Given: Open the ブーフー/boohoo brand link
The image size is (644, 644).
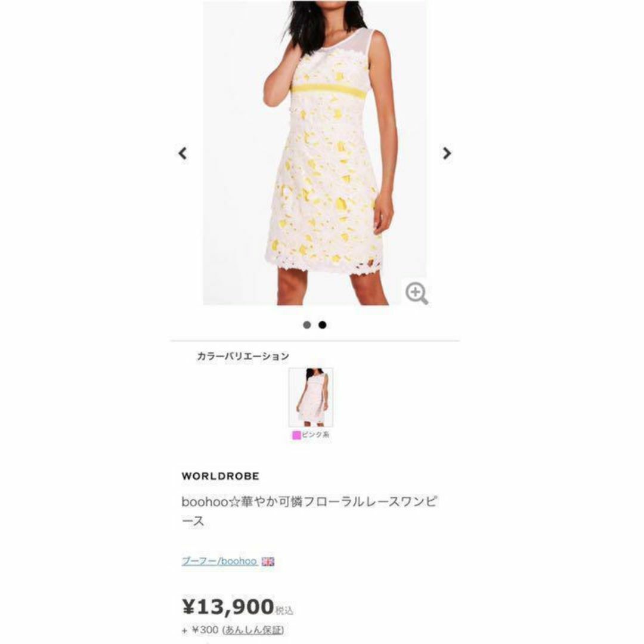Looking at the screenshot, I should point(219,561).
